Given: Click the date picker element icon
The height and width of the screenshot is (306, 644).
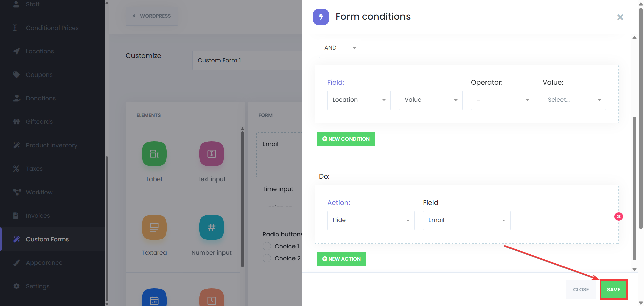Looking at the screenshot, I should [154, 299].
